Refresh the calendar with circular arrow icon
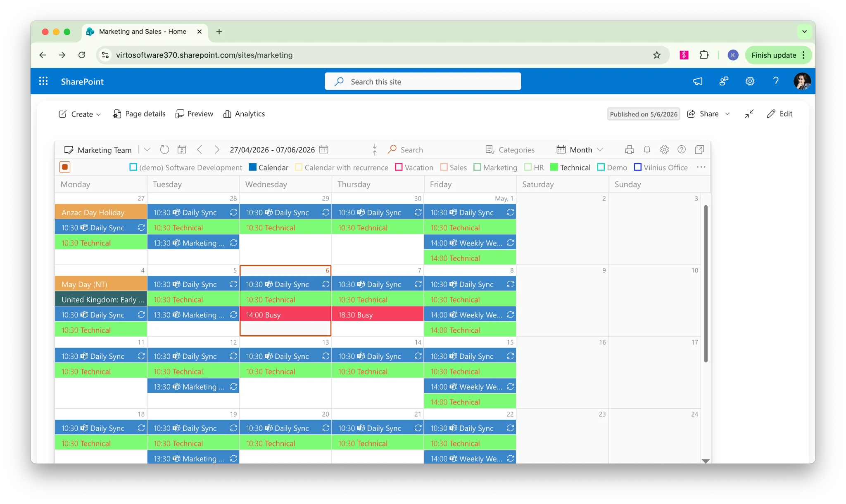Screen dimensions: 846x504 (x=164, y=149)
